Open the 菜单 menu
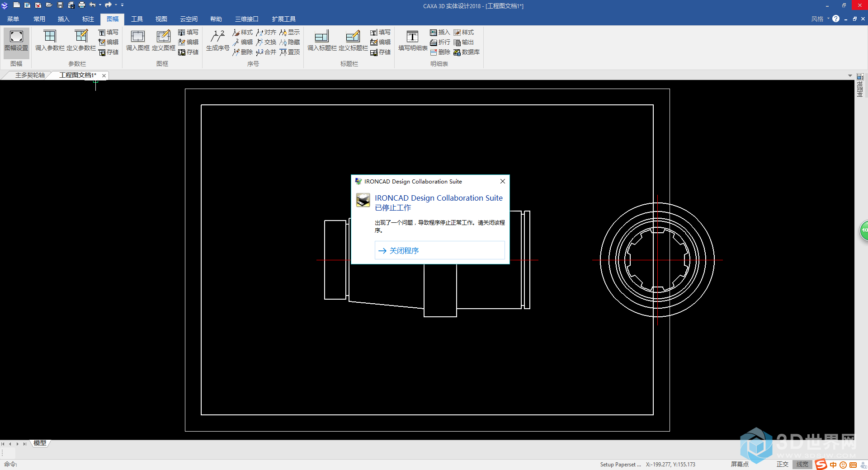The image size is (868, 470). pyautogui.click(x=13, y=19)
